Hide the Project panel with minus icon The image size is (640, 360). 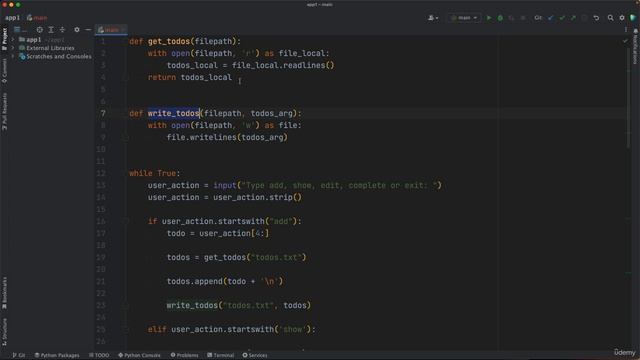[88, 30]
